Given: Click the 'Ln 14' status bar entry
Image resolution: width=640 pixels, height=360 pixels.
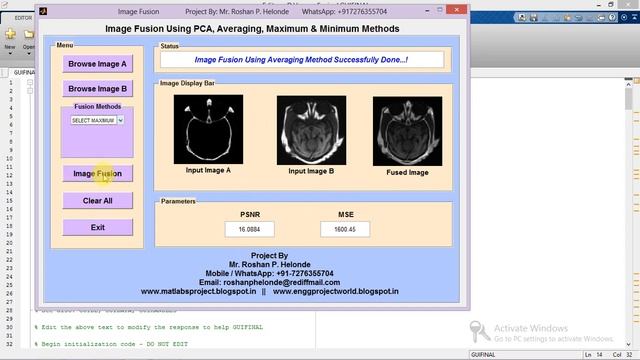Looking at the screenshot, I should (594, 355).
